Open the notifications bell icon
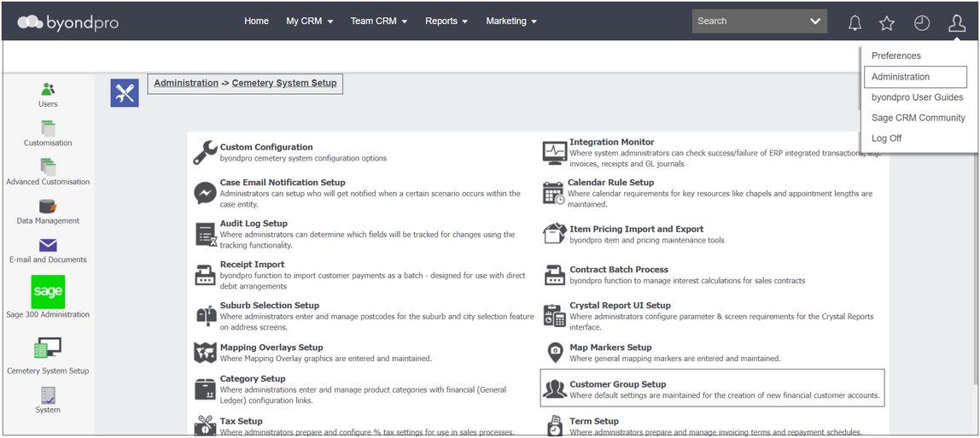 [x=855, y=23]
